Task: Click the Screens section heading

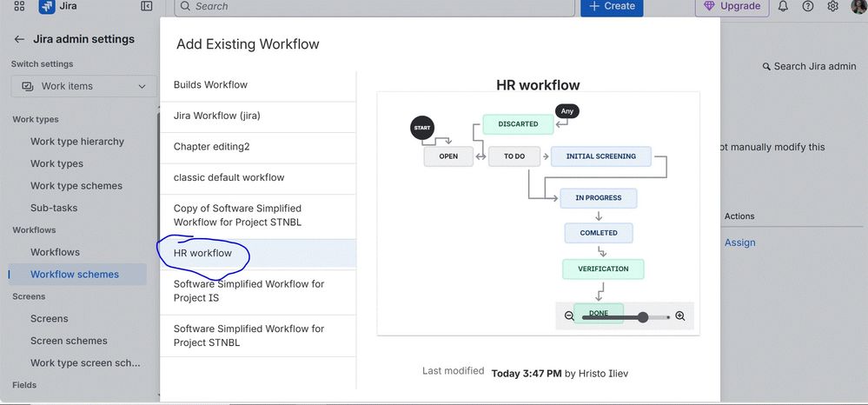Action: pos(29,296)
